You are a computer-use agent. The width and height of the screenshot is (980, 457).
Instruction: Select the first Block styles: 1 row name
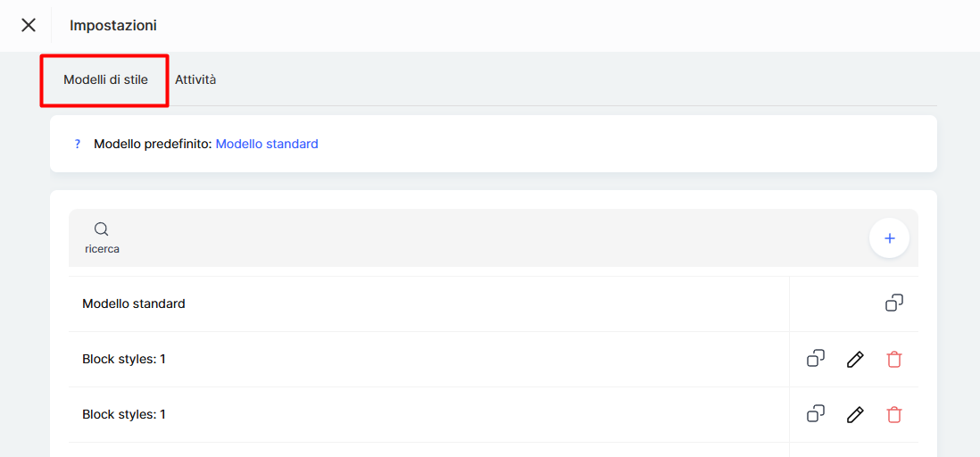[124, 359]
